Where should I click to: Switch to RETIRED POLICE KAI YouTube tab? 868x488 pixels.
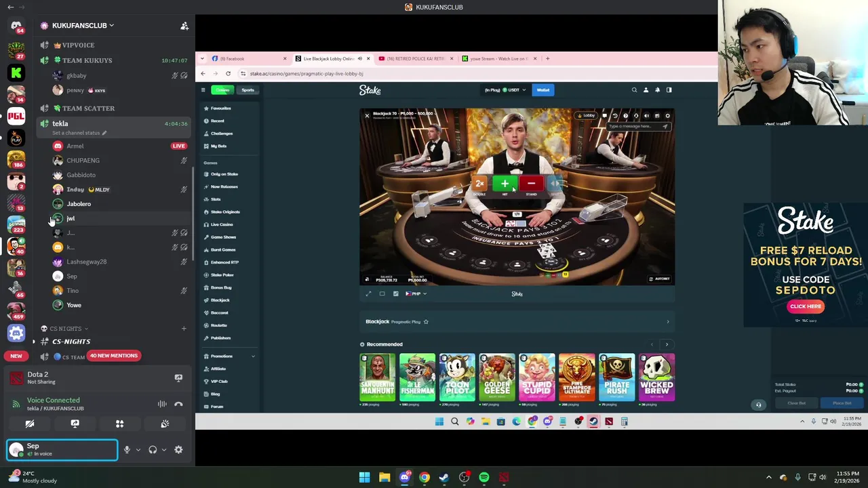[x=415, y=59]
